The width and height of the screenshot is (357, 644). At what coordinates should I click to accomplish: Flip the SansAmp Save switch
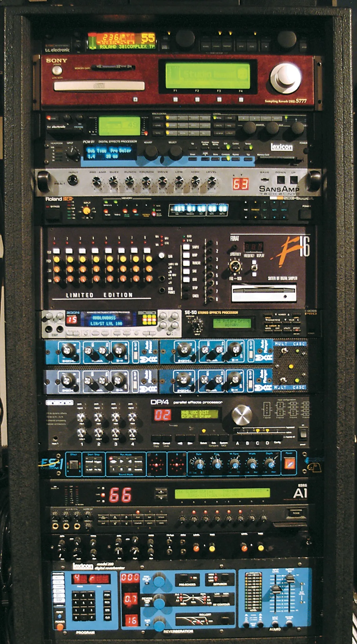pos(264,180)
